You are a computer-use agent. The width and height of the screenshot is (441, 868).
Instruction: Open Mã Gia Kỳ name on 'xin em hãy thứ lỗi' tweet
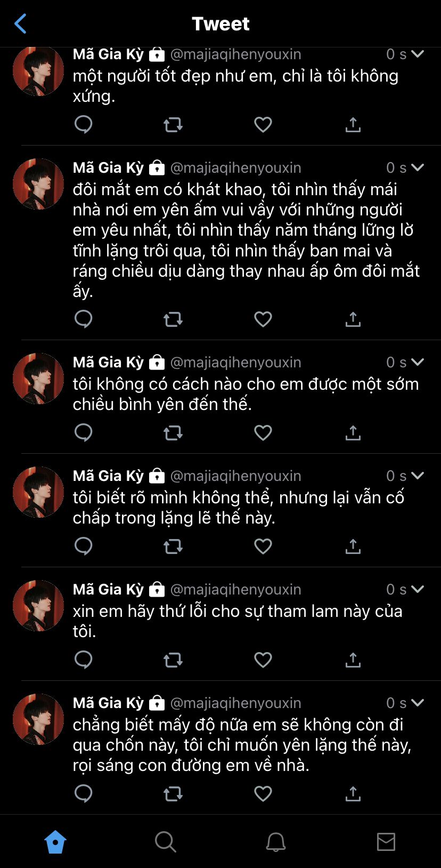(x=109, y=590)
